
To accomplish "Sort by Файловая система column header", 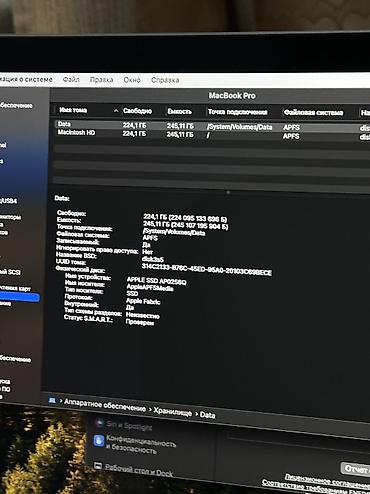I will coord(313,113).
